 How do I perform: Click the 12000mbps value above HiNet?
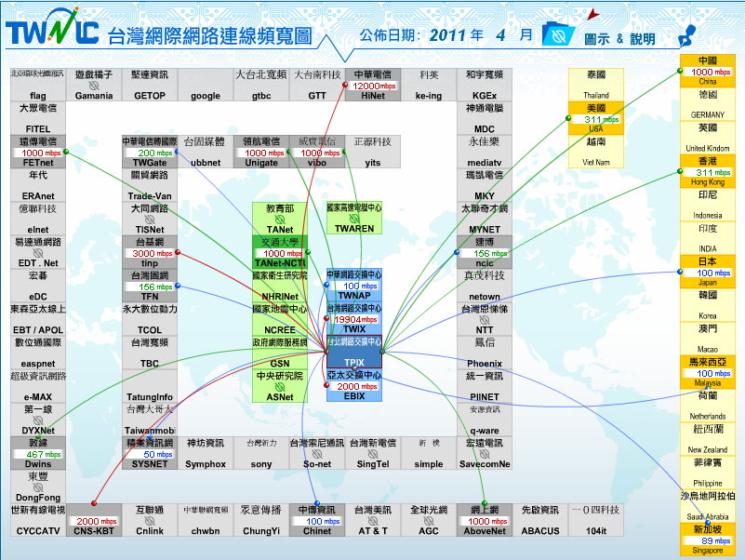[374, 86]
